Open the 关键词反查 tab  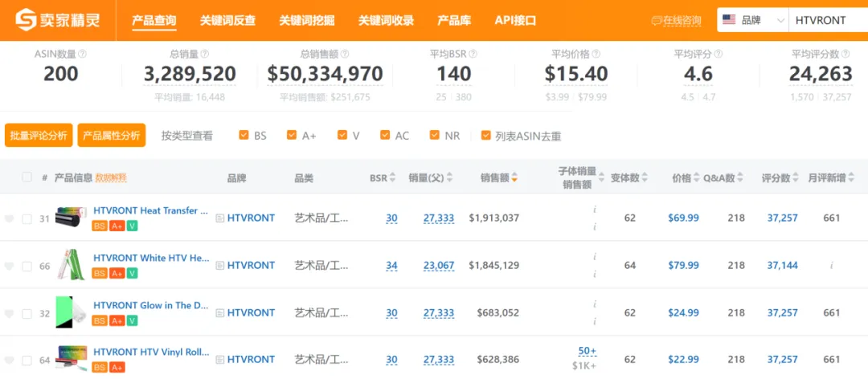pos(227,21)
